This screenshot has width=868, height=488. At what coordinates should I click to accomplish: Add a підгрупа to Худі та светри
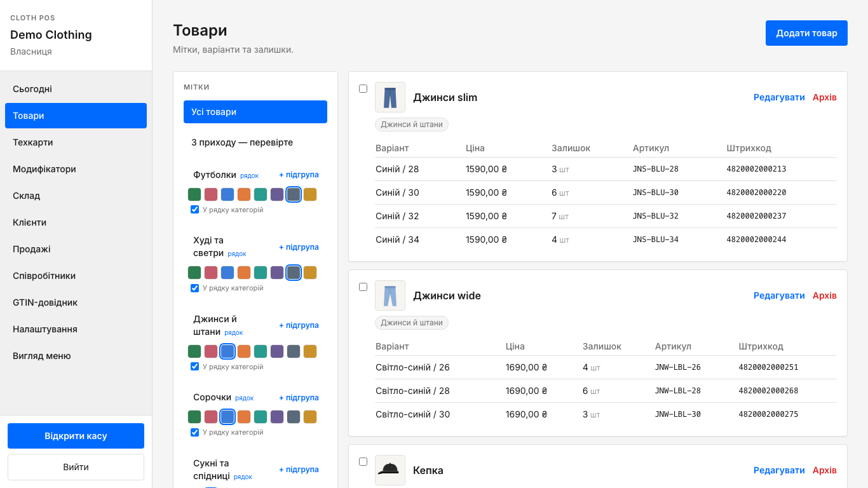point(299,247)
